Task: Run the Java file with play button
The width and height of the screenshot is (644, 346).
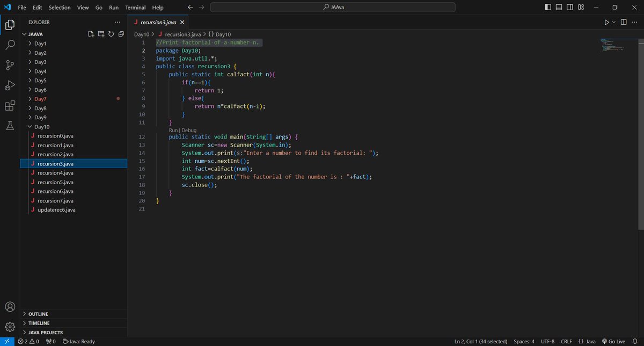Action: click(x=606, y=22)
